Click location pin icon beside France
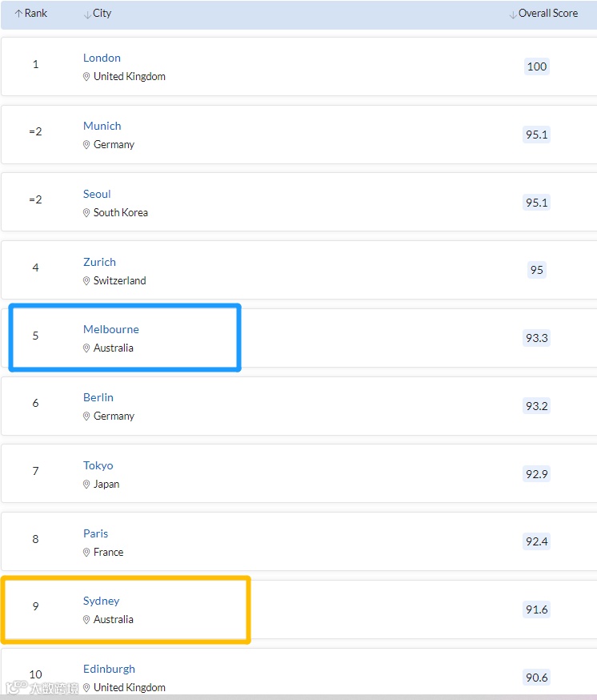 86,553
